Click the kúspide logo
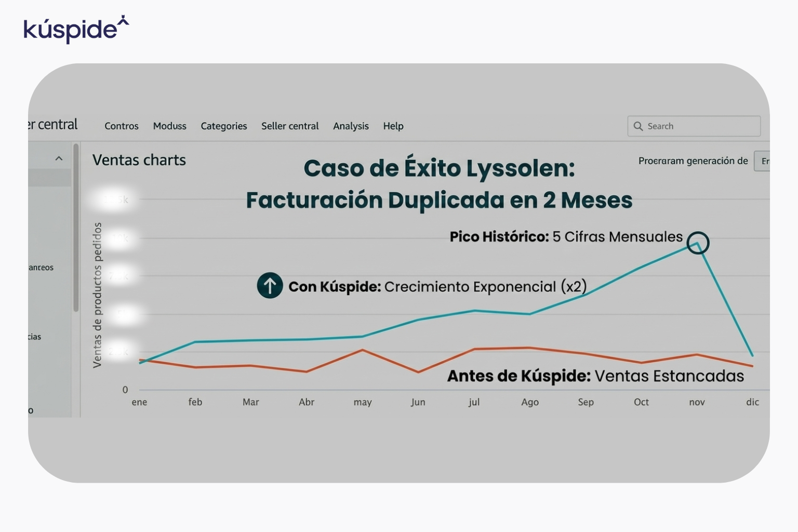The height and width of the screenshot is (532, 798). [x=74, y=30]
